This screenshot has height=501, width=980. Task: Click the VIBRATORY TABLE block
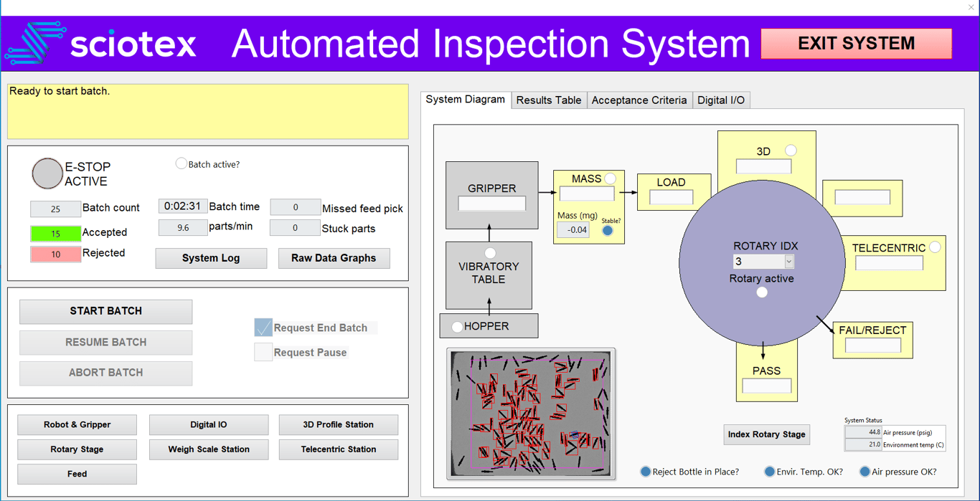pos(489,275)
